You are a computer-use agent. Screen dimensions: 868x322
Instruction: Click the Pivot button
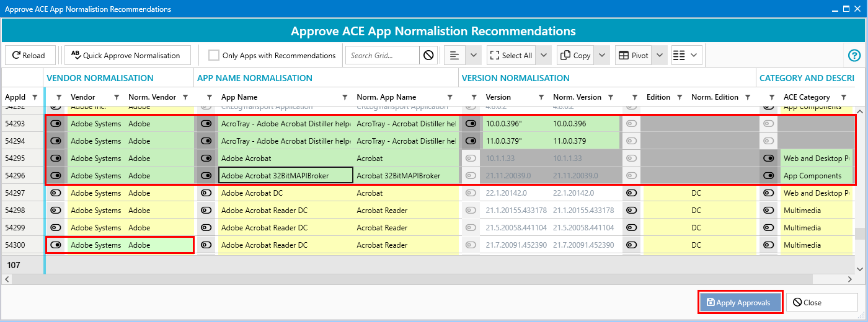pyautogui.click(x=634, y=55)
